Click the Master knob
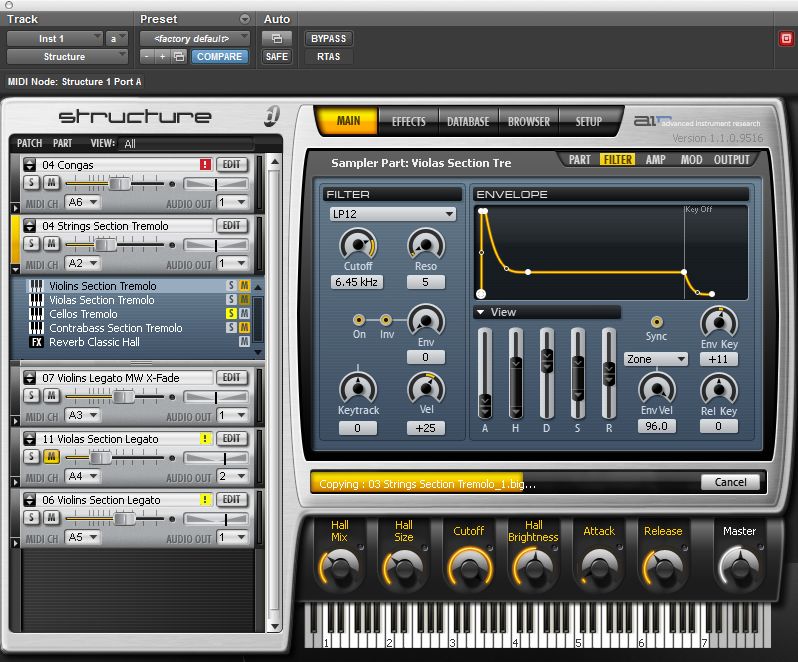 [739, 568]
